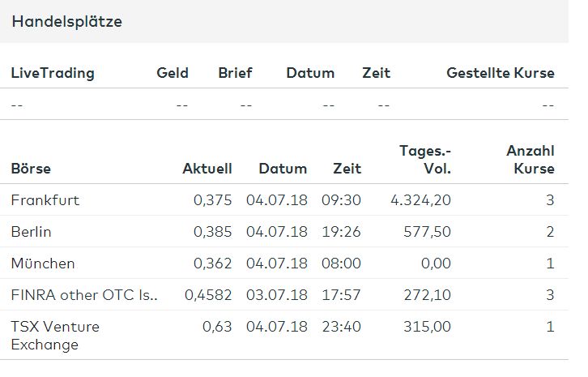The image size is (588, 377).
Task: Sort by the Aktuell column header
Action: point(207,169)
